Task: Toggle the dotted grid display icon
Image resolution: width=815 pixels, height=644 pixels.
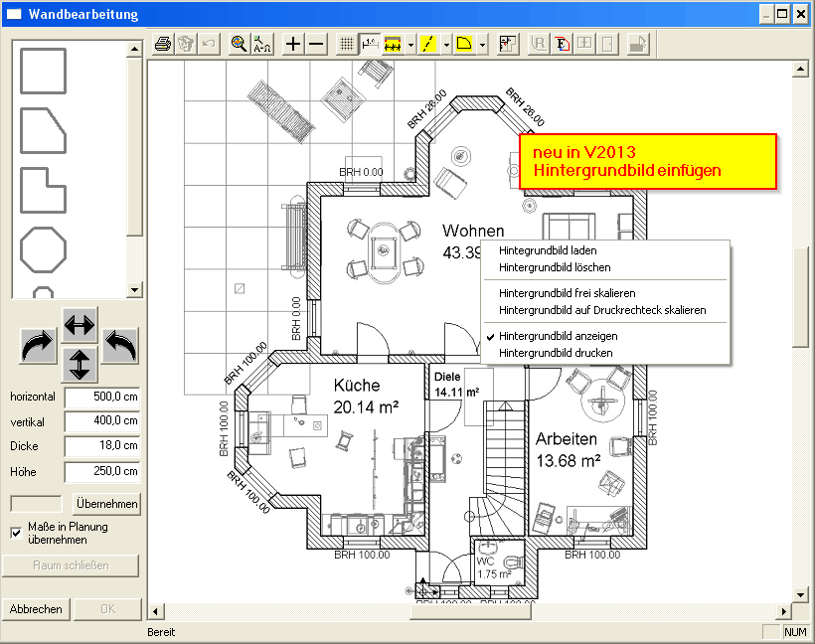Action: [346, 44]
